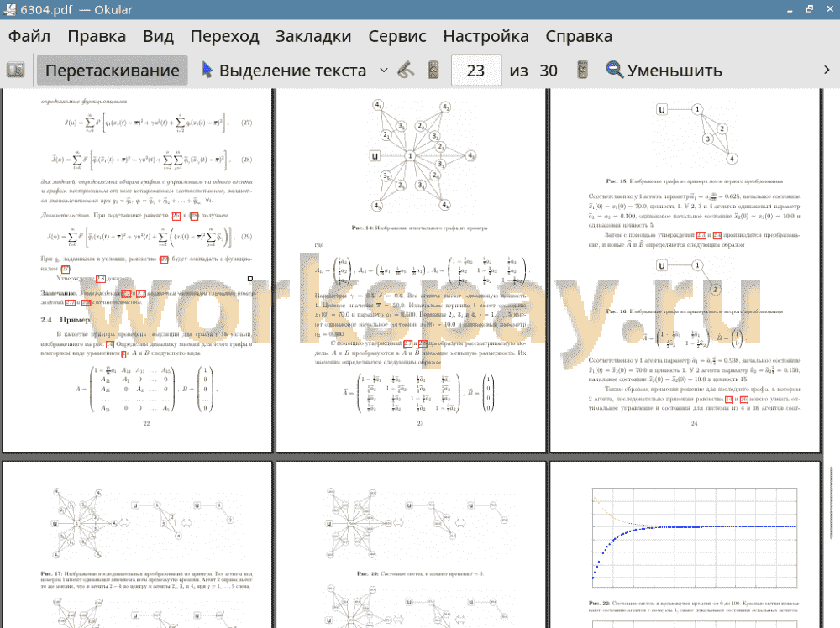Click the Okular app icon in title bar
This screenshot has width=840, height=628.
click(x=9, y=9)
